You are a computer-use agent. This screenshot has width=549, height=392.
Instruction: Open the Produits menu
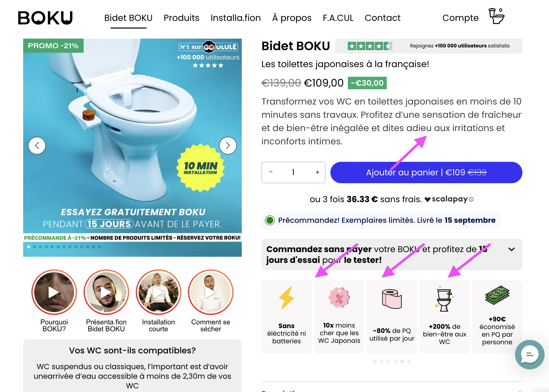pyautogui.click(x=181, y=18)
